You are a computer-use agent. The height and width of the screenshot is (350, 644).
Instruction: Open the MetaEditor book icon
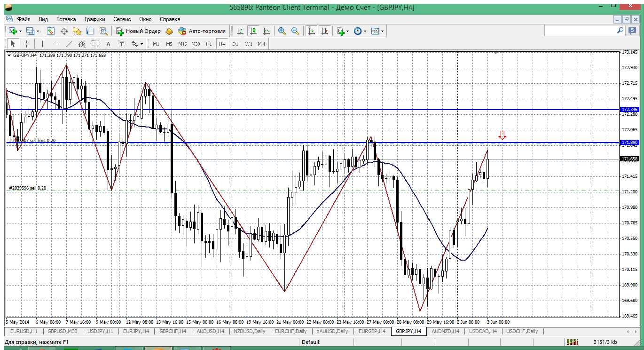[169, 31]
